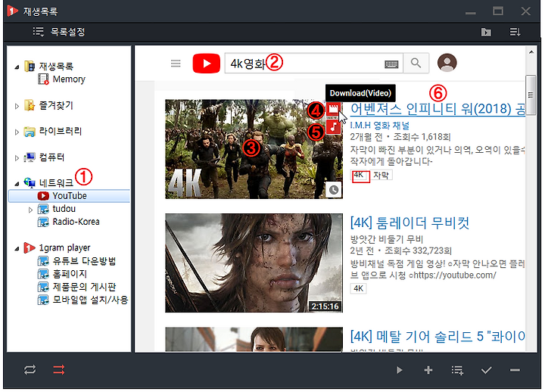Click the 2년 전 · 조회수 332,723회 text
The width and height of the screenshot is (545, 392).
401,251
